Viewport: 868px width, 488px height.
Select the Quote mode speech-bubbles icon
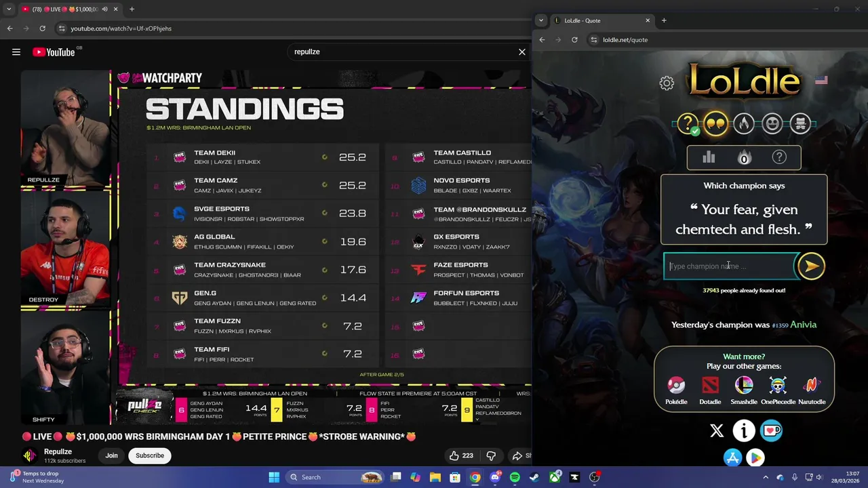click(715, 123)
